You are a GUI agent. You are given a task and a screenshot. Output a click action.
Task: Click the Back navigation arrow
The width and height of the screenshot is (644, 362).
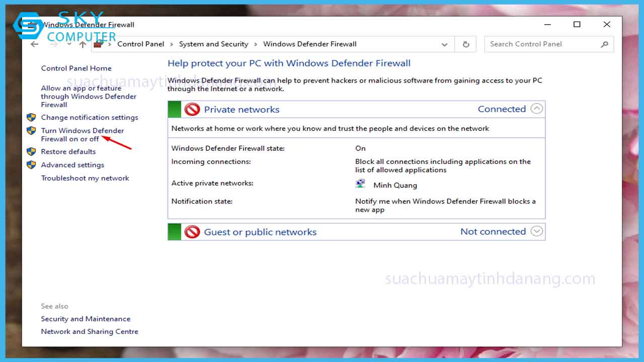click(x=34, y=44)
